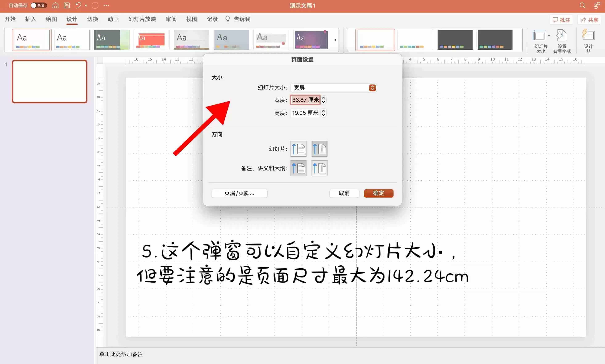Click the Save icon in the title bar

point(66,5)
